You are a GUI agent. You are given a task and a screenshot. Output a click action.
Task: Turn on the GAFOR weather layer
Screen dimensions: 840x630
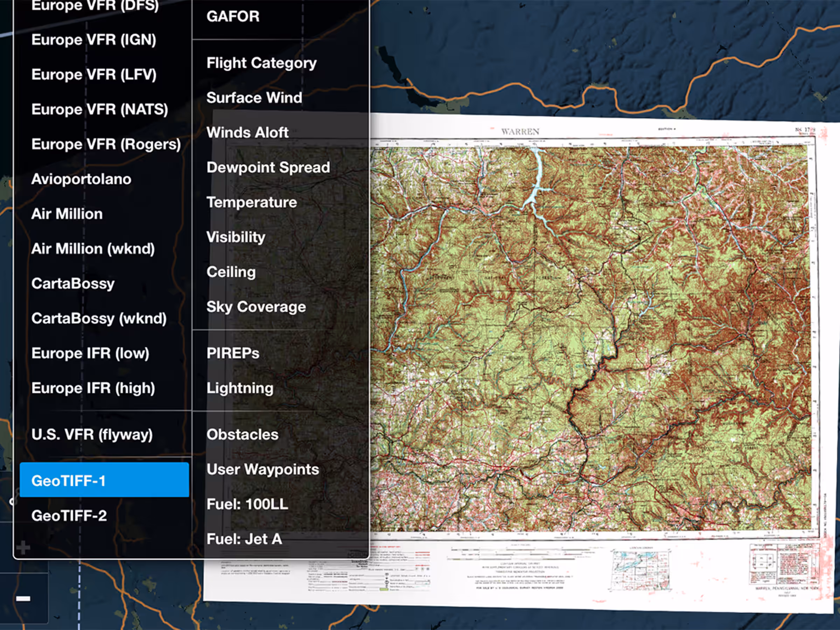click(233, 16)
